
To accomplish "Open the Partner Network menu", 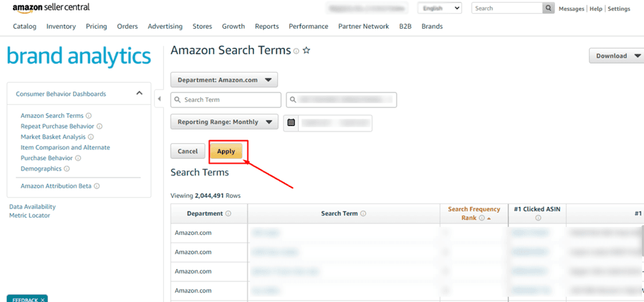I will click(364, 26).
